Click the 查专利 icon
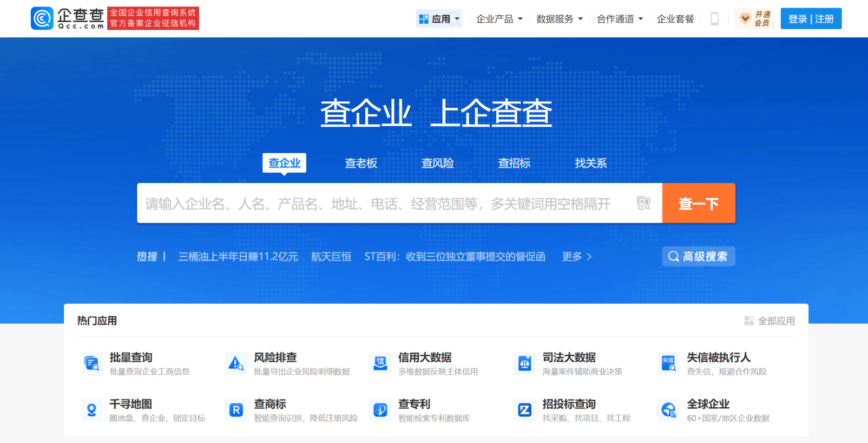 click(380, 410)
